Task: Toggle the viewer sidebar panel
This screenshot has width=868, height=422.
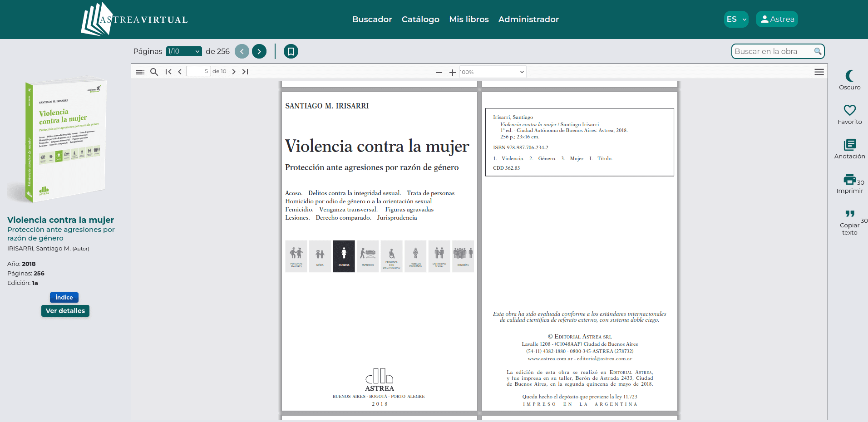Action: (x=140, y=72)
